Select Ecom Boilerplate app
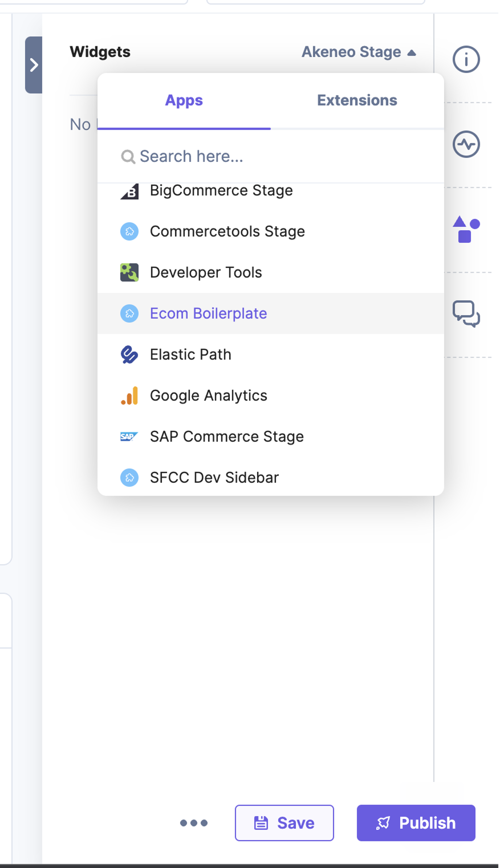This screenshot has height=868, width=504. (271, 313)
